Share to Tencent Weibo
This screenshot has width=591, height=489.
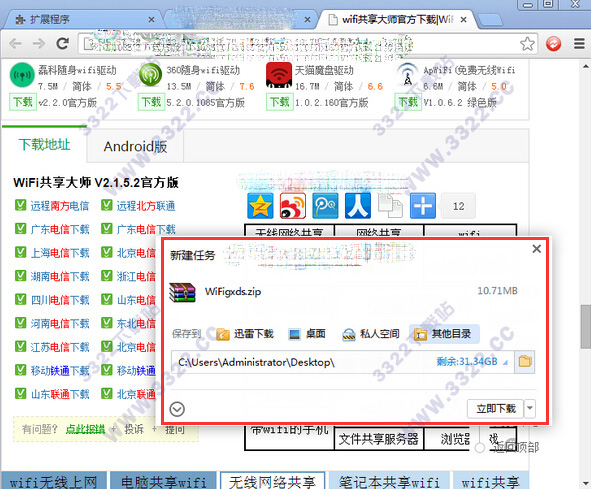tap(325, 206)
